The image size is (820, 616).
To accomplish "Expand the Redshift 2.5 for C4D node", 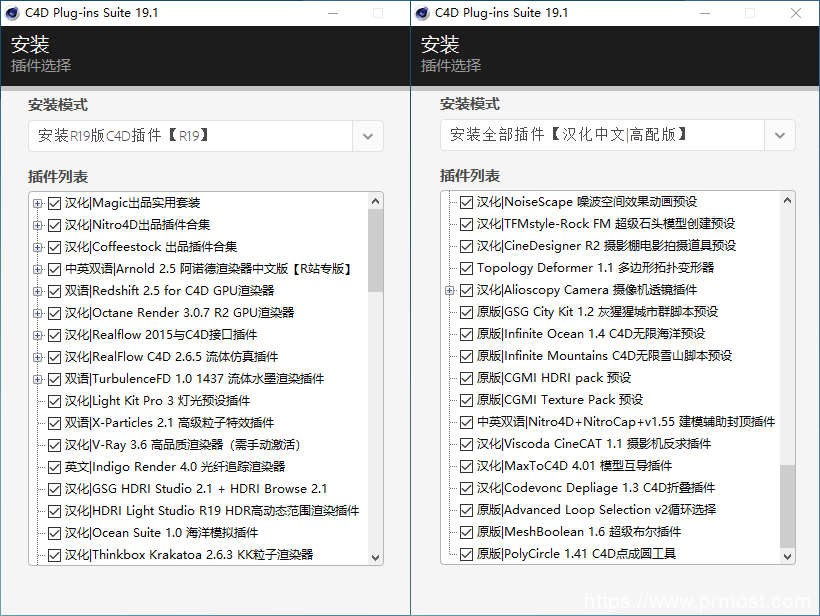I will tap(38, 291).
